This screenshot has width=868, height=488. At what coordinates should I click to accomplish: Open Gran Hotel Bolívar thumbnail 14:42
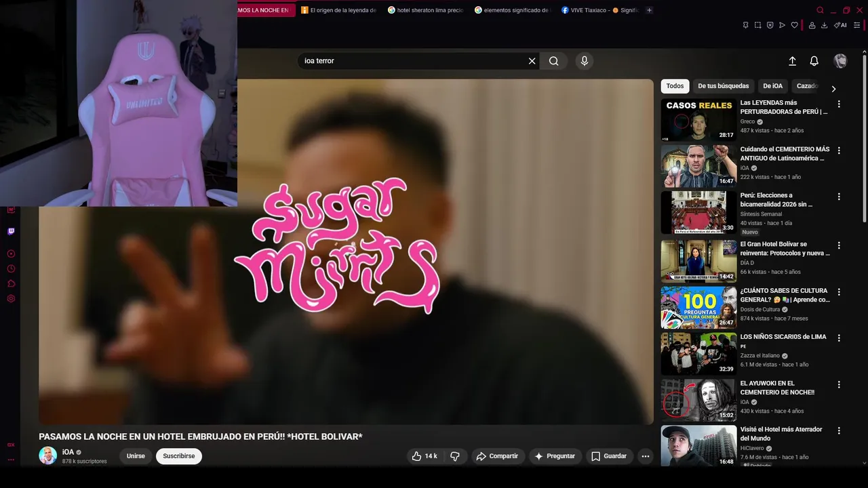coord(698,261)
